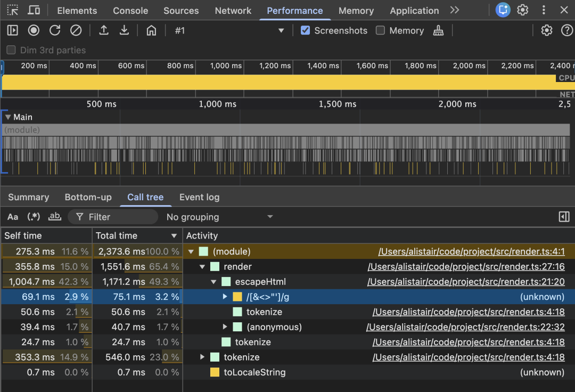Viewport: 575px width, 392px height.
Task: Open render.ts:21:20 source link
Action: click(x=466, y=282)
